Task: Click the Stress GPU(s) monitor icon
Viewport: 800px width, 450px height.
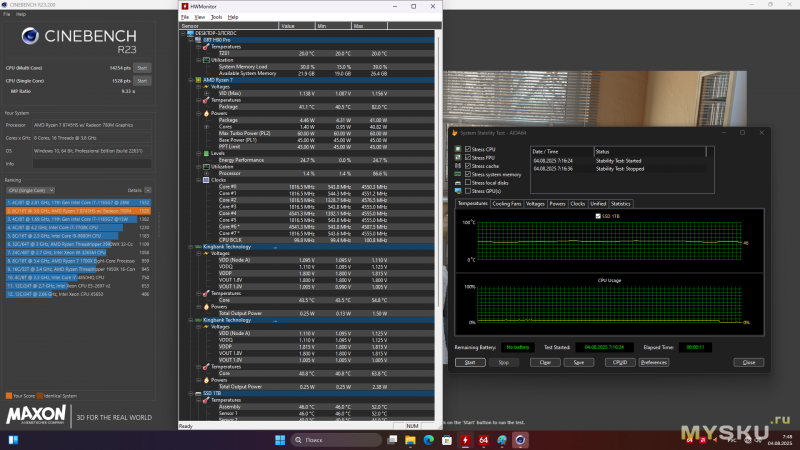Action: pos(458,191)
